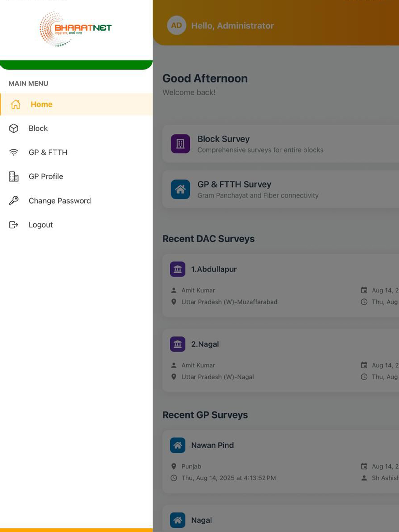Click the calendar icon in the Nawan Pind card
The width and height of the screenshot is (399, 532).
coord(364,466)
